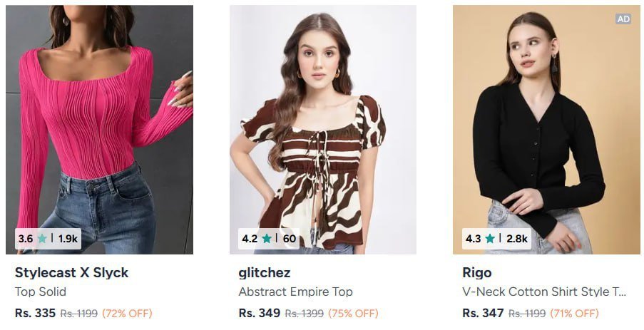This screenshot has height=330, width=644.
Task: Open the black Rigo V-Neck shirt image
Action: tap(546, 130)
